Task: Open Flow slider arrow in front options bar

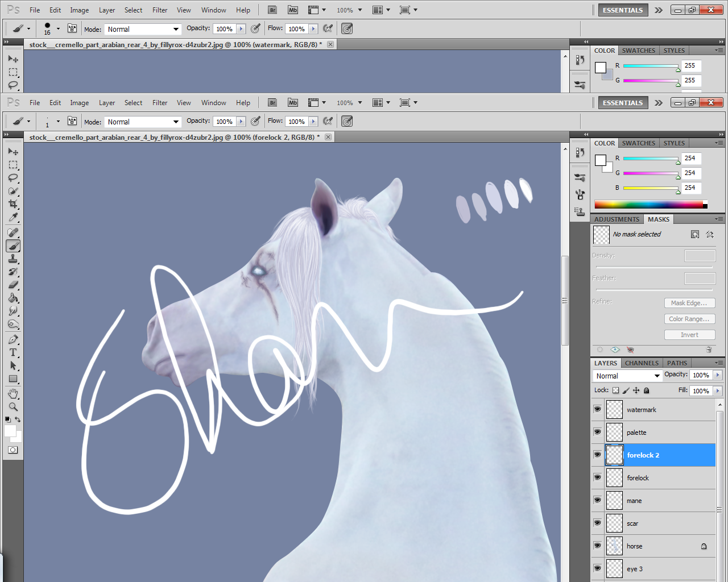Action: (313, 122)
